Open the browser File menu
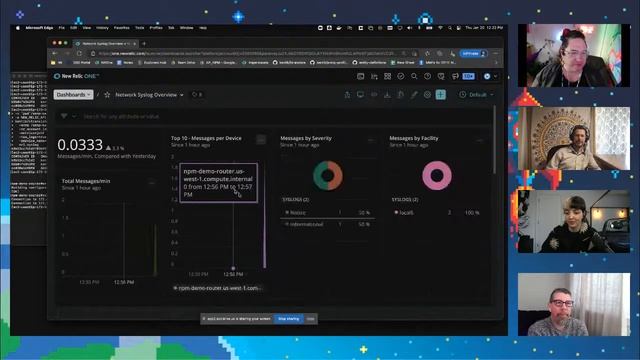Image resolution: width=640 pixels, height=360 pixels. click(62, 28)
